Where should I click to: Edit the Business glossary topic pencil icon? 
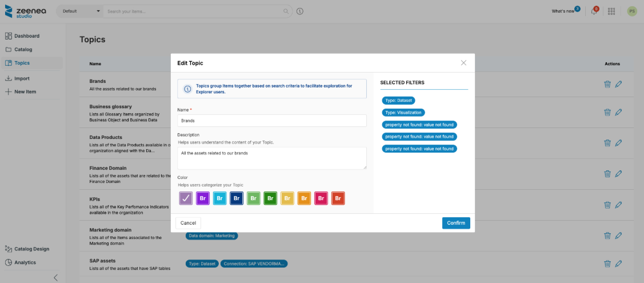[x=618, y=113]
